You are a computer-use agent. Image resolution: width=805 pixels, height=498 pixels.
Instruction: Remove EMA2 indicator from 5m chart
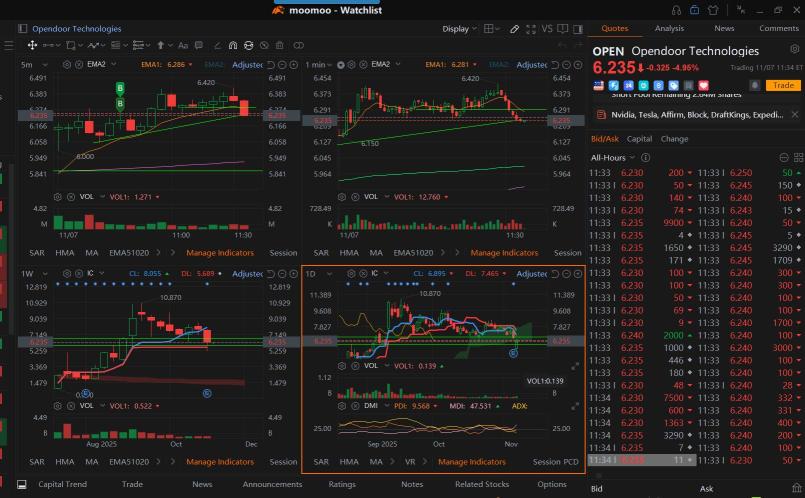point(79,65)
